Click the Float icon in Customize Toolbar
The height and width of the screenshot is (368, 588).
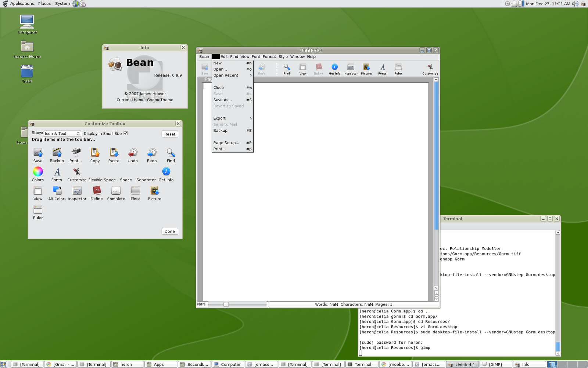coord(136,191)
